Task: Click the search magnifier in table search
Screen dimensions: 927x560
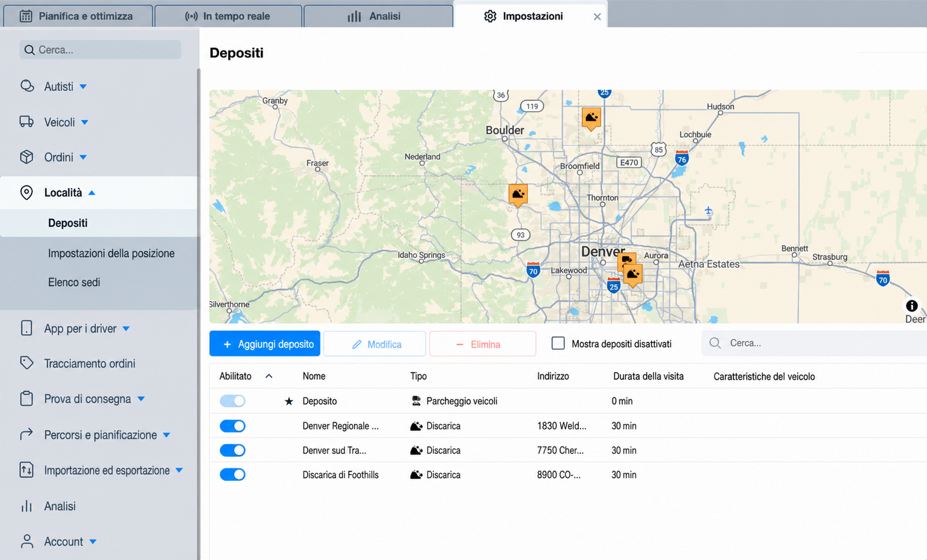Action: click(x=715, y=343)
